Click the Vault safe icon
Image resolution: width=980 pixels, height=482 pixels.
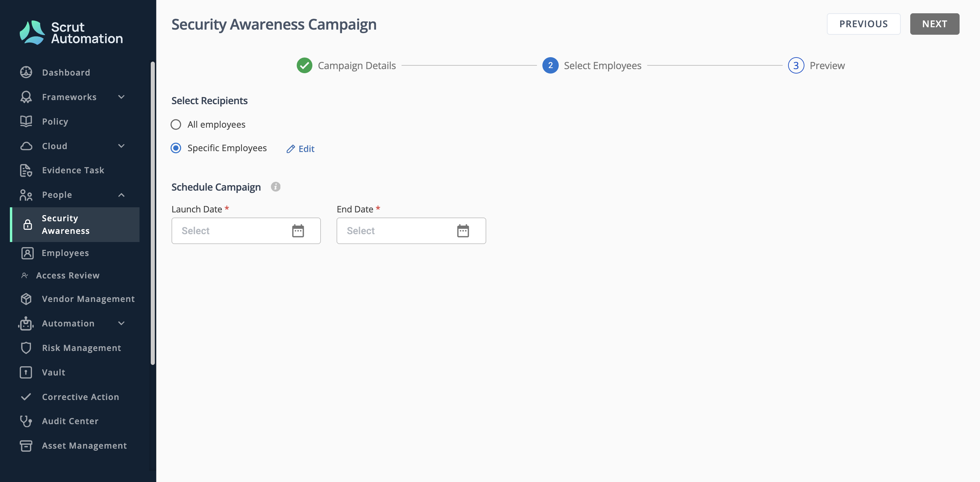pyautogui.click(x=26, y=372)
